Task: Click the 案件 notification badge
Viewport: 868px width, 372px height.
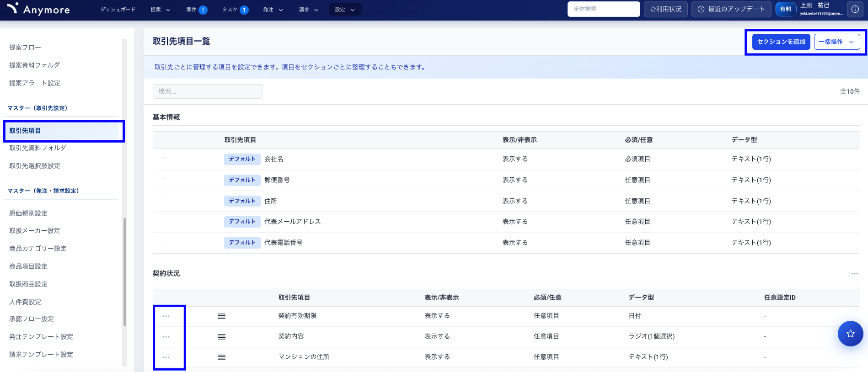Action: 203,10
